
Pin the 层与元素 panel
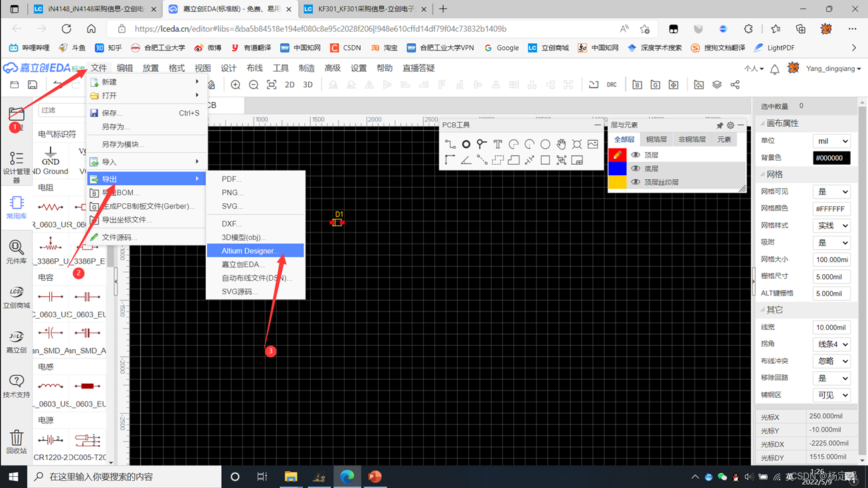coord(720,125)
